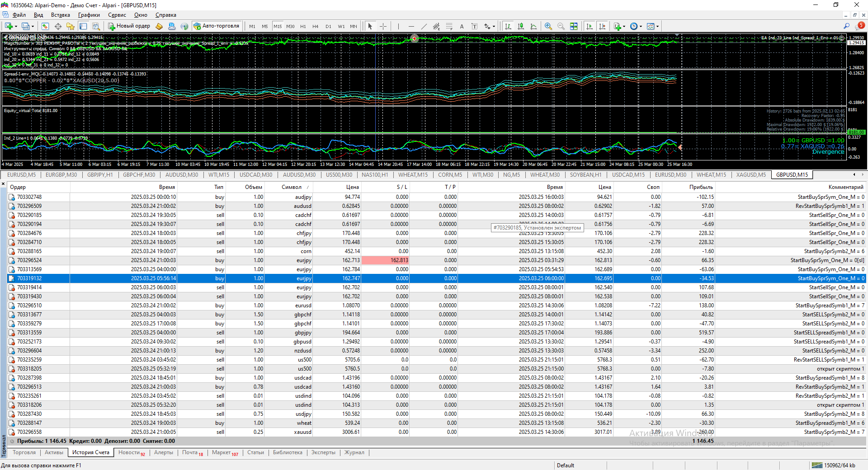Click the red highlighted S/L cell 162.813
Image resolution: width=868 pixels, height=470 pixels.
pos(385,260)
